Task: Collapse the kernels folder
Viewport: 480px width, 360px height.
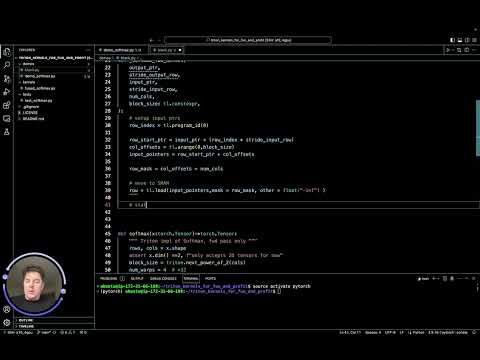Action: (x=55, y=82)
